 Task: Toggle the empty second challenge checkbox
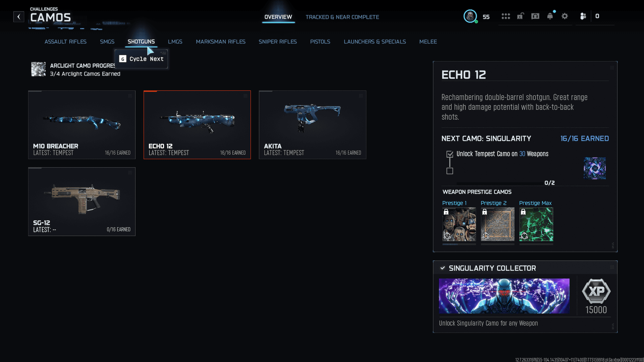coord(450,171)
